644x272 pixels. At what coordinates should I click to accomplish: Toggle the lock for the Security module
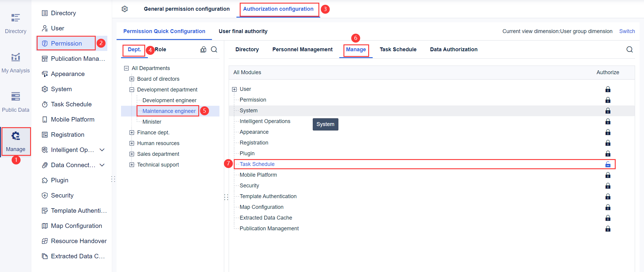[608, 186]
